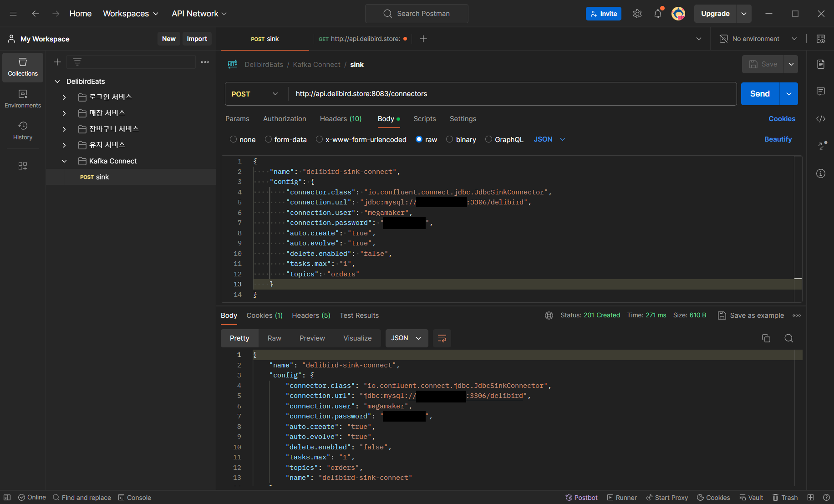This screenshot has width=834, height=504.
Task: Click the Search Postman box
Action: pyautogui.click(x=417, y=14)
